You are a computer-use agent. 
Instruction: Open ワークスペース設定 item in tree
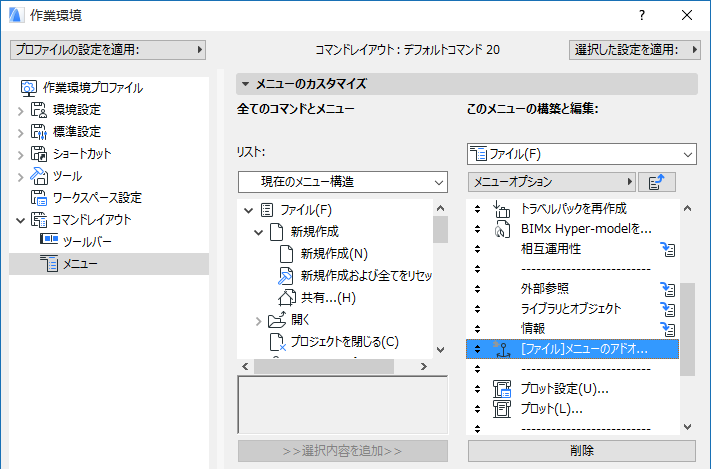click(x=96, y=197)
